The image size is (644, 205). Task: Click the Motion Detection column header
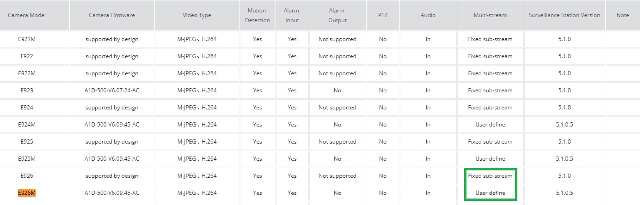pyautogui.click(x=258, y=15)
